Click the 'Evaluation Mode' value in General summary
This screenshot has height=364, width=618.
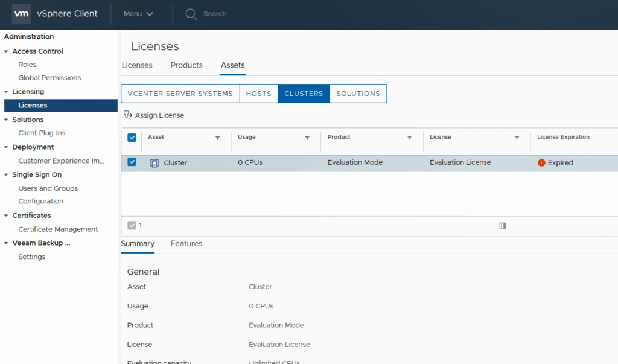point(276,325)
